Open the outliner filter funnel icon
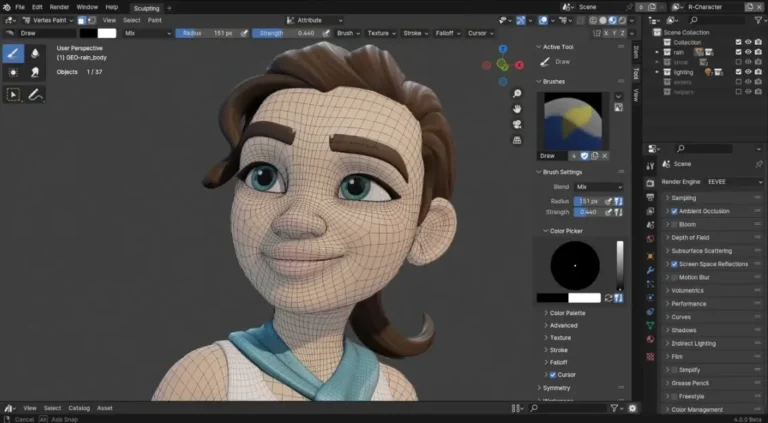 (x=758, y=20)
